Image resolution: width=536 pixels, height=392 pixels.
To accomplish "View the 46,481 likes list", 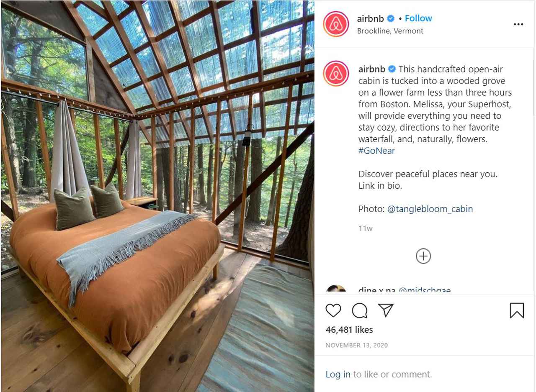I will click(349, 330).
